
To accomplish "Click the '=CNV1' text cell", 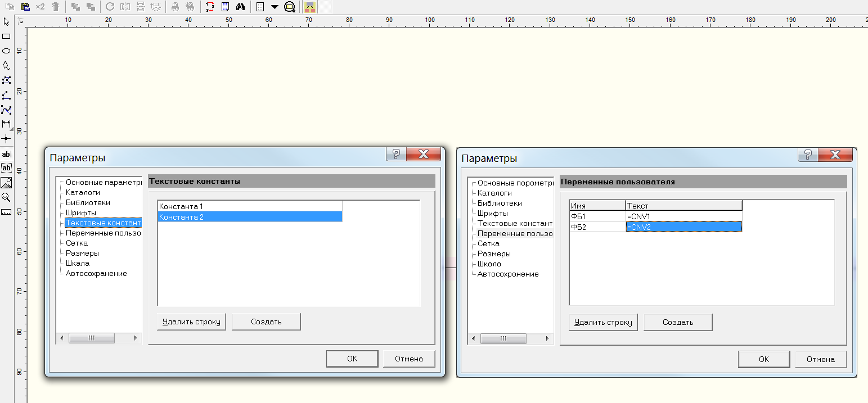I will (683, 216).
